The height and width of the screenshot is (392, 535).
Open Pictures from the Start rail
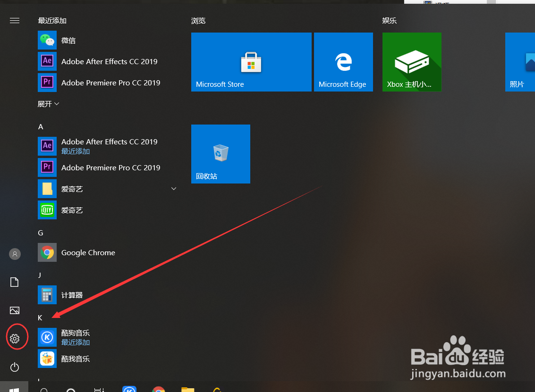tap(15, 310)
